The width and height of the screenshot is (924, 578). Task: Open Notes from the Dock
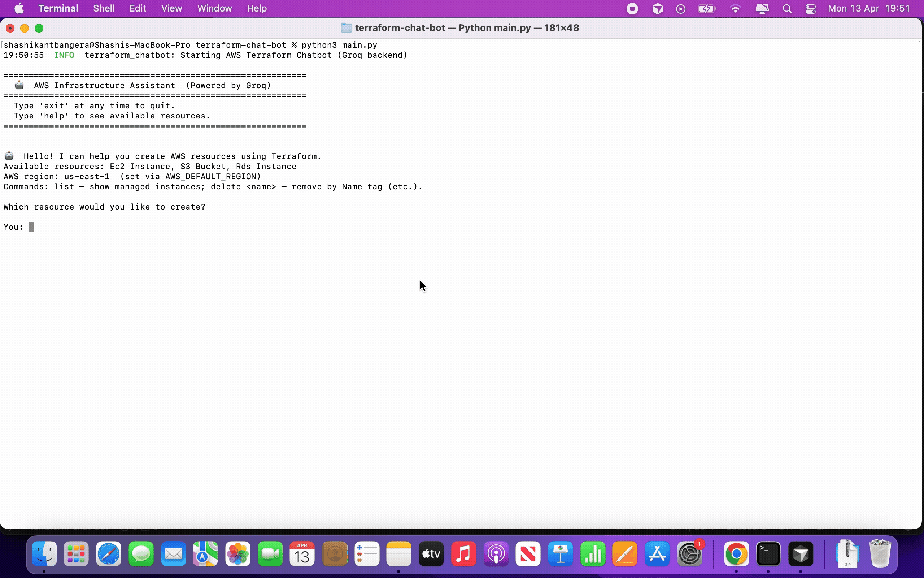[x=398, y=553]
